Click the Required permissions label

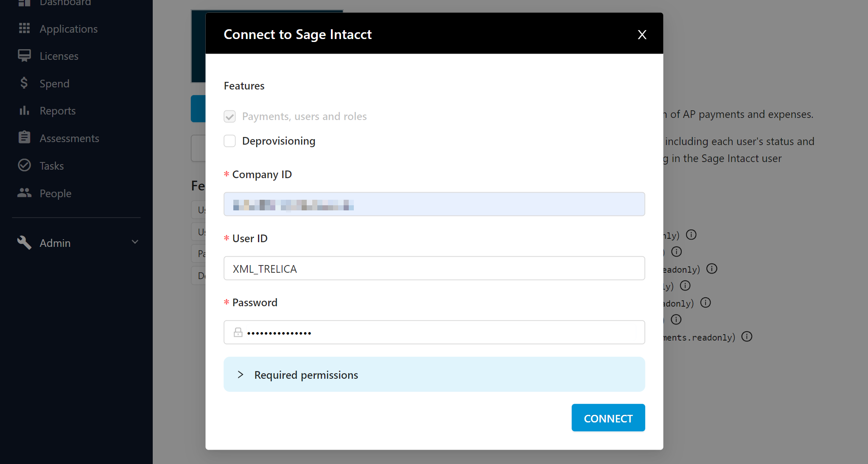306,375
